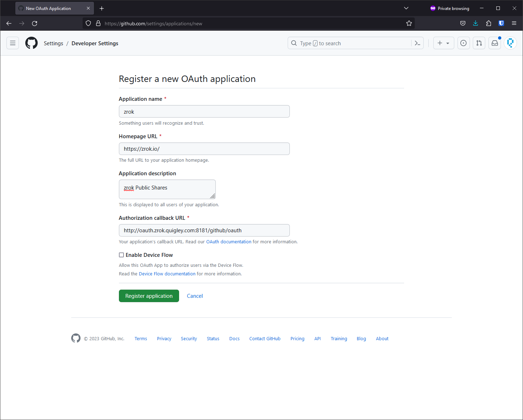This screenshot has width=523, height=420.
Task: Click the GitHub Octocat logo
Action: (31, 43)
